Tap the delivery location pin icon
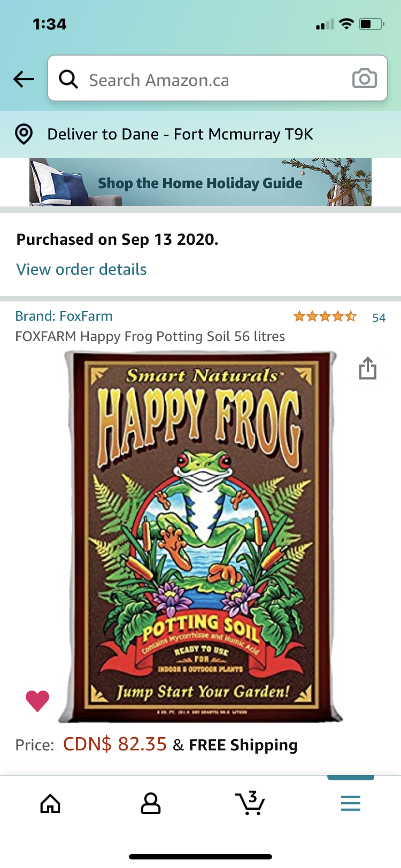This screenshot has height=868, width=401. [x=24, y=134]
